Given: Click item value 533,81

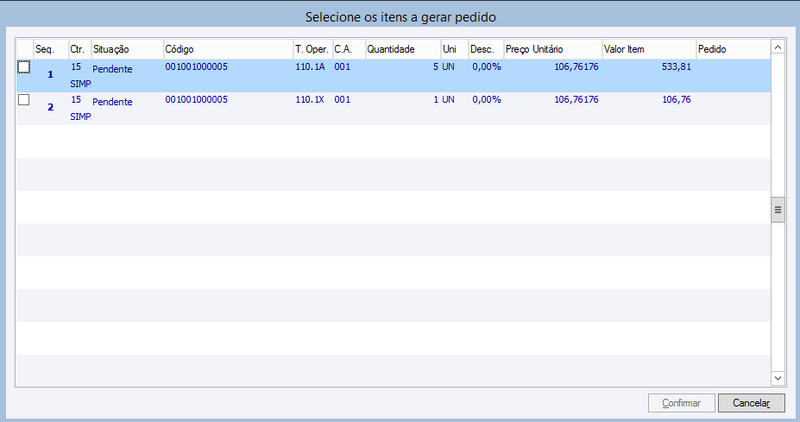Looking at the screenshot, I should click(x=677, y=67).
